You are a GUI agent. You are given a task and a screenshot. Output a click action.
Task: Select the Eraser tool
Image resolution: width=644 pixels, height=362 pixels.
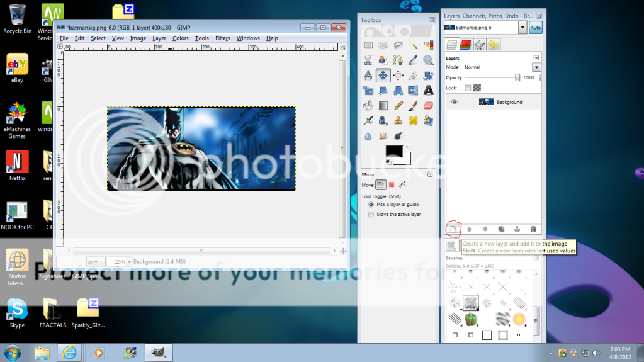(428, 106)
